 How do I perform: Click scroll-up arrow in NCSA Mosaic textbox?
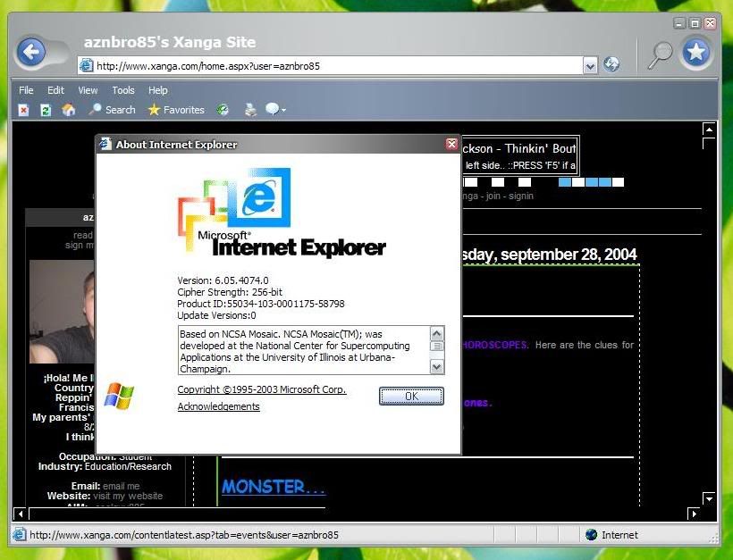point(436,333)
